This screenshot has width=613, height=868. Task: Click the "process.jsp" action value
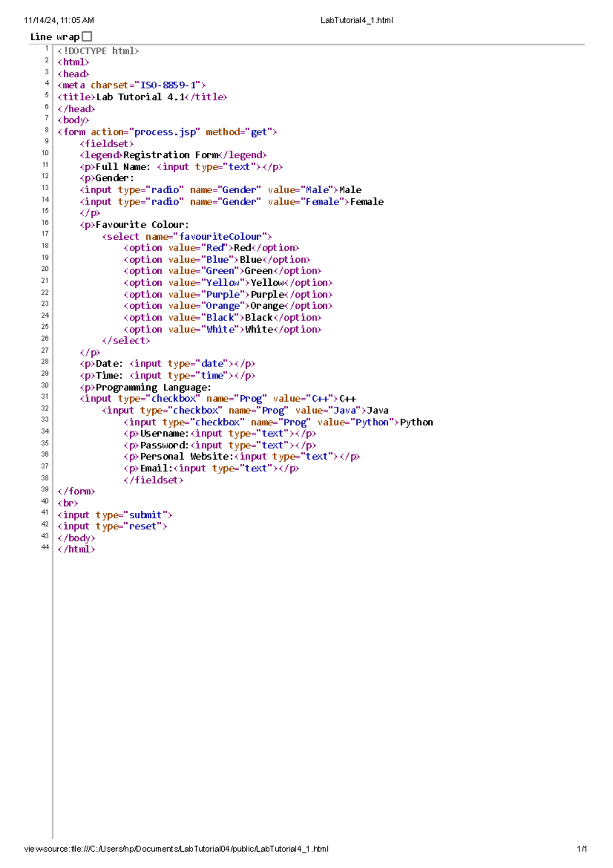pyautogui.click(x=165, y=132)
